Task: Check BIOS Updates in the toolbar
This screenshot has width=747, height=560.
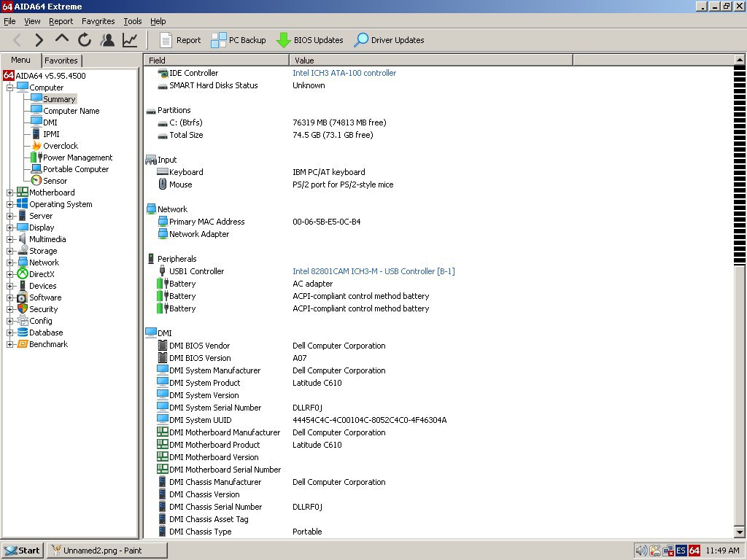Action: coord(309,40)
